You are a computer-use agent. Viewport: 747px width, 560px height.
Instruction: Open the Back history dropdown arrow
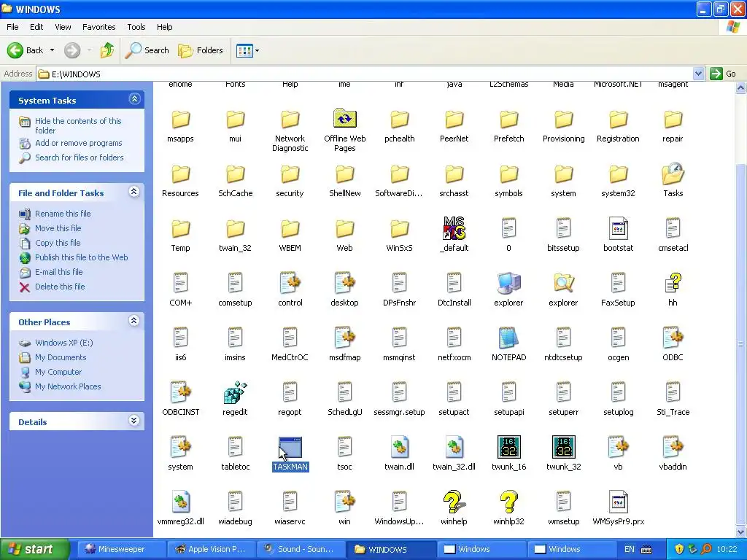[52, 50]
